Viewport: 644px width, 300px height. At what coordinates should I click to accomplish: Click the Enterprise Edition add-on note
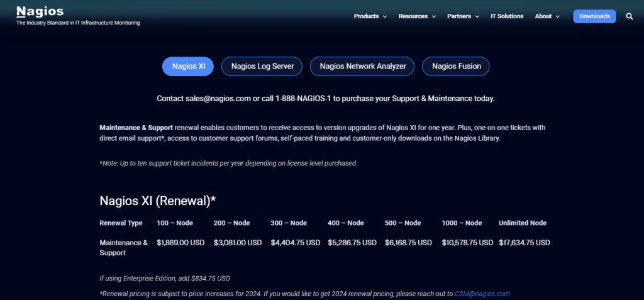(165, 278)
